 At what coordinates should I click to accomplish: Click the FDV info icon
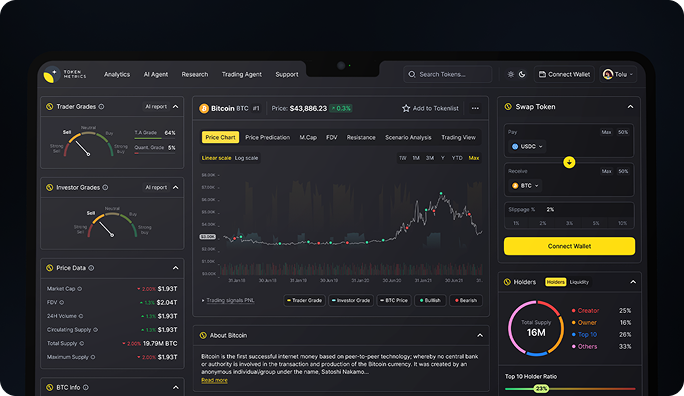click(x=62, y=302)
